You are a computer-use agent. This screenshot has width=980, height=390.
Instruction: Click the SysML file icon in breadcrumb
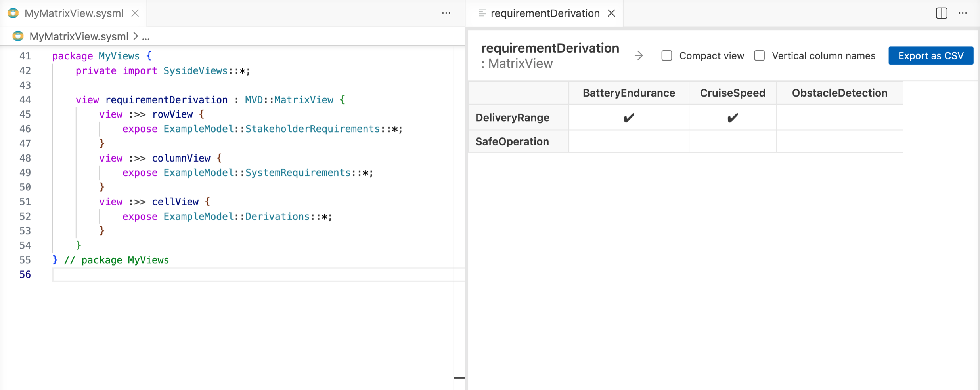coord(18,36)
